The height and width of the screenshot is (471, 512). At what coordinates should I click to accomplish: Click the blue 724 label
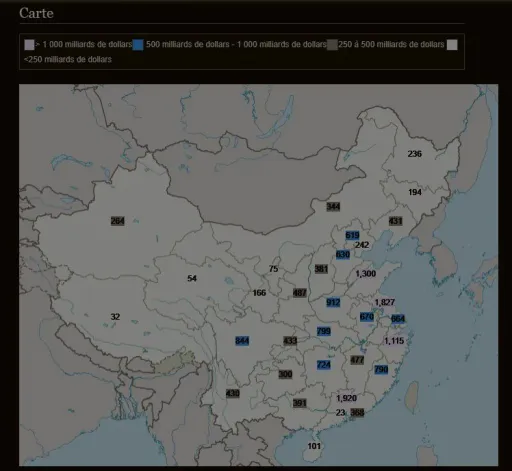pos(324,365)
